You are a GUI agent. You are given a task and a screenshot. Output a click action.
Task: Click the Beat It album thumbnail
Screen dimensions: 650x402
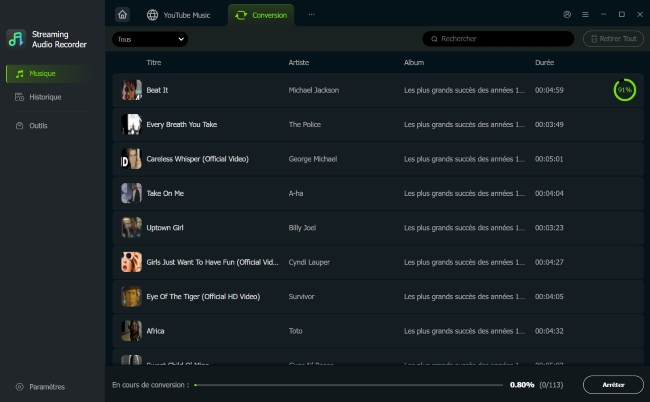(131, 90)
